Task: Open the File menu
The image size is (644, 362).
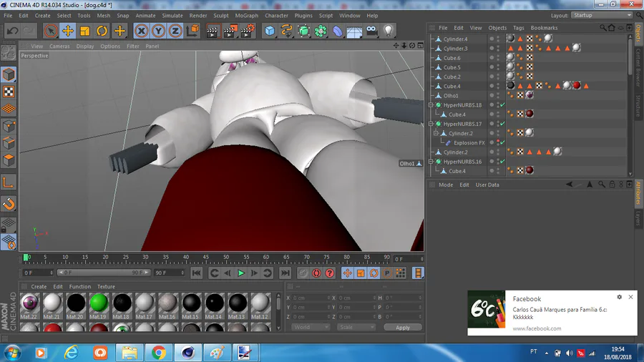Action: coord(8,16)
